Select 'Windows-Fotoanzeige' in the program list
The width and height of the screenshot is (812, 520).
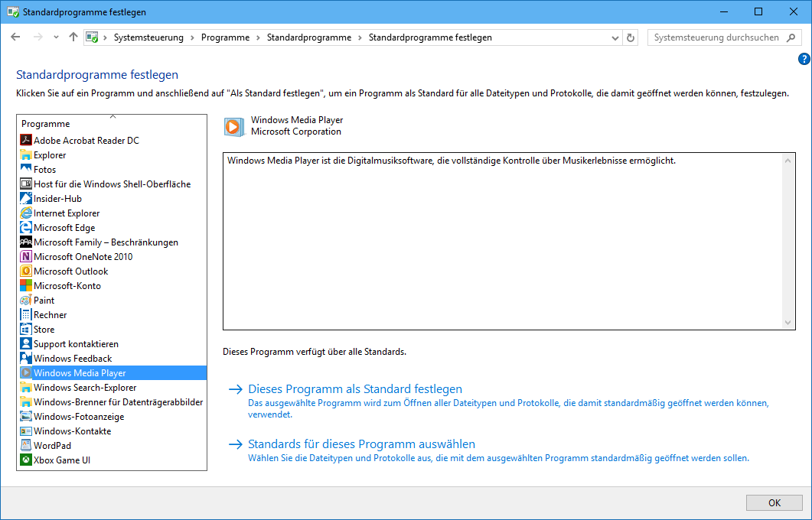pos(79,416)
